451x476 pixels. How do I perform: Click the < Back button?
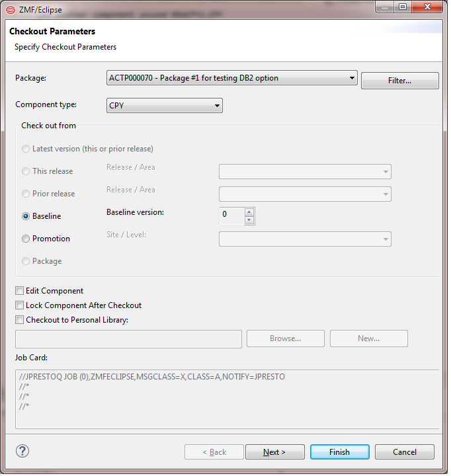[x=214, y=452]
